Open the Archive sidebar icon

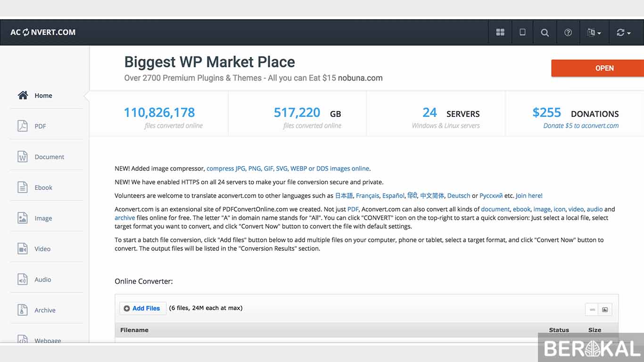(23, 310)
